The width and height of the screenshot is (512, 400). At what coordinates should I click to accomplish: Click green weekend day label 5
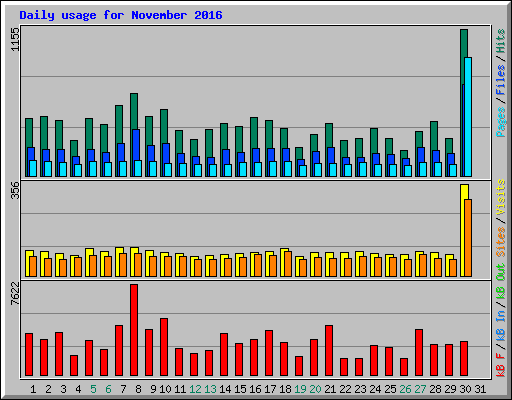click(x=93, y=389)
